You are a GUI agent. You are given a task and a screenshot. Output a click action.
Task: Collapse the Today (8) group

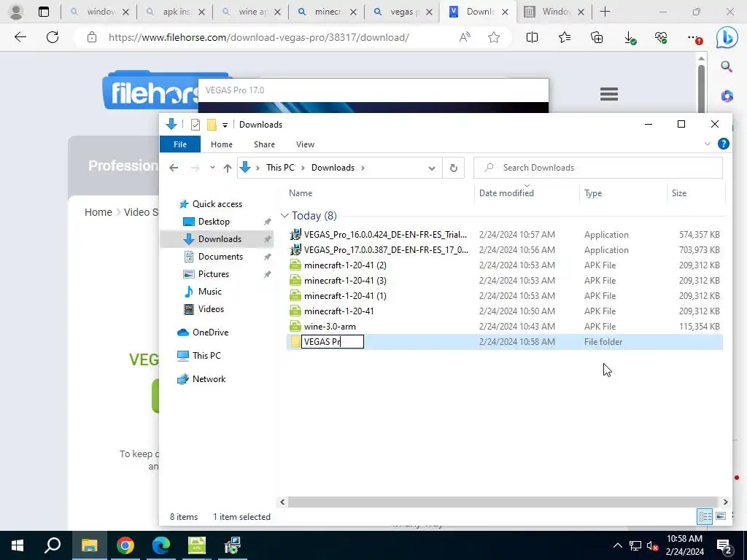point(285,216)
